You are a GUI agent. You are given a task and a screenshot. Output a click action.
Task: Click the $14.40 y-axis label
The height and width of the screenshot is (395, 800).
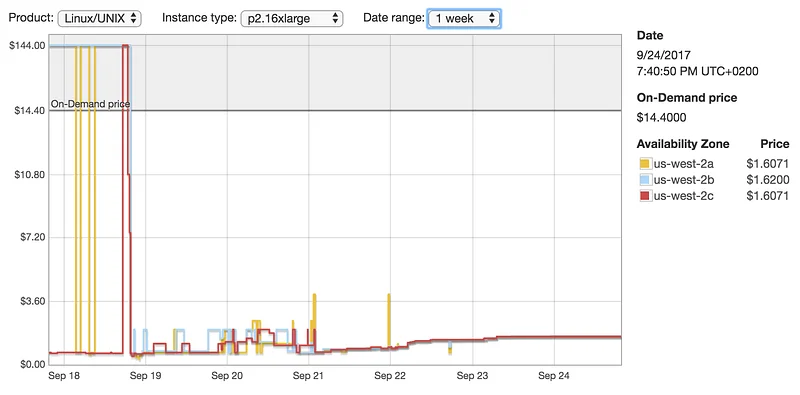[29, 110]
